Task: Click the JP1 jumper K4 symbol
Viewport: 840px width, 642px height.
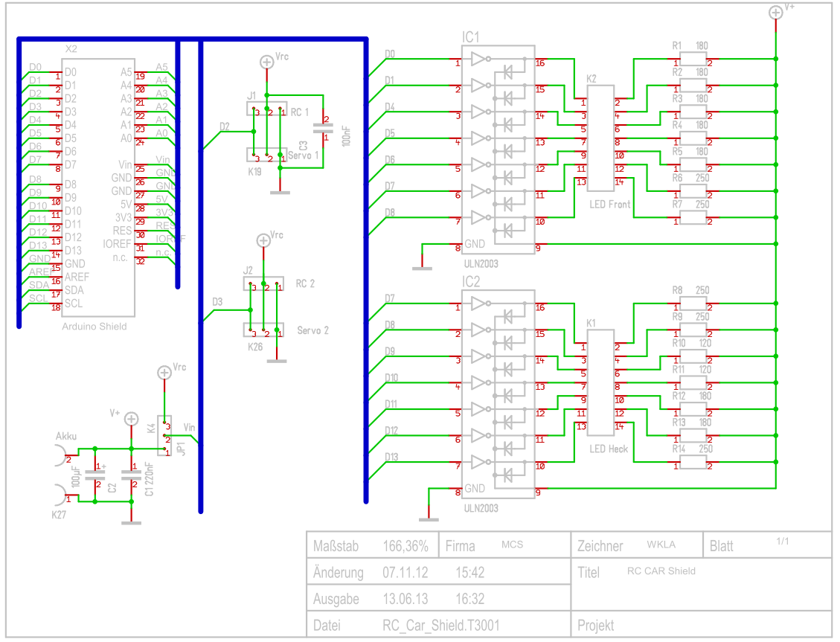Action: pyautogui.click(x=164, y=436)
